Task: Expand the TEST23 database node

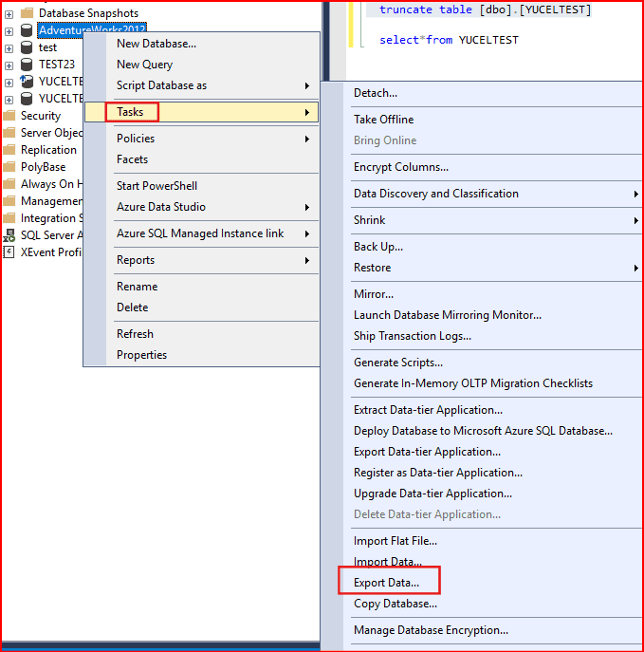Action: tap(9, 65)
